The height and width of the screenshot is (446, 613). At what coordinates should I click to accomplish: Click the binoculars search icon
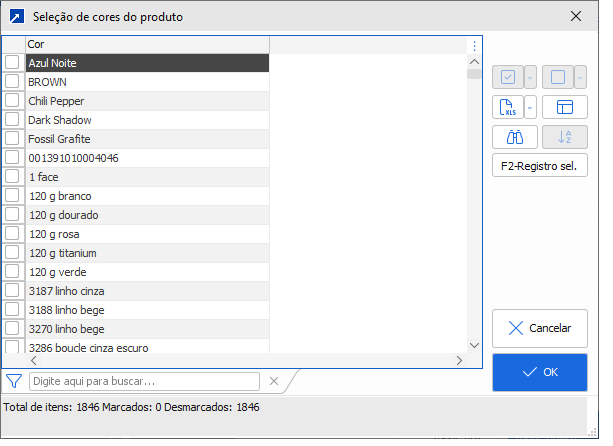pos(514,137)
